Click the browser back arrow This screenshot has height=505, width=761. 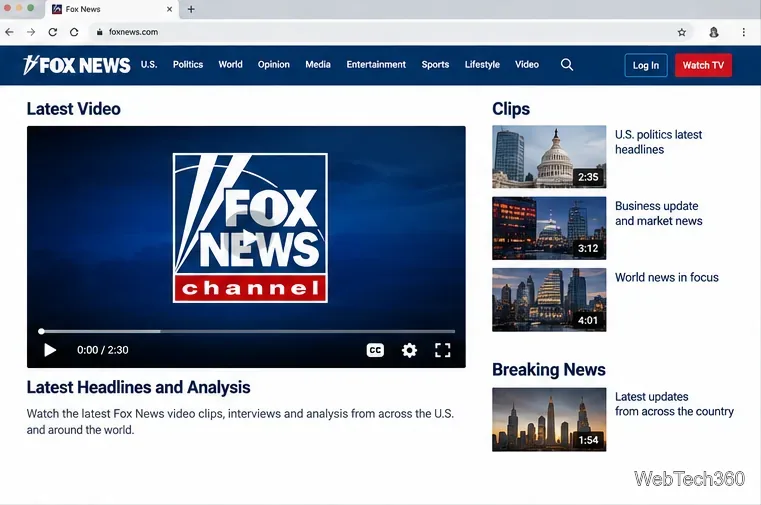10,32
